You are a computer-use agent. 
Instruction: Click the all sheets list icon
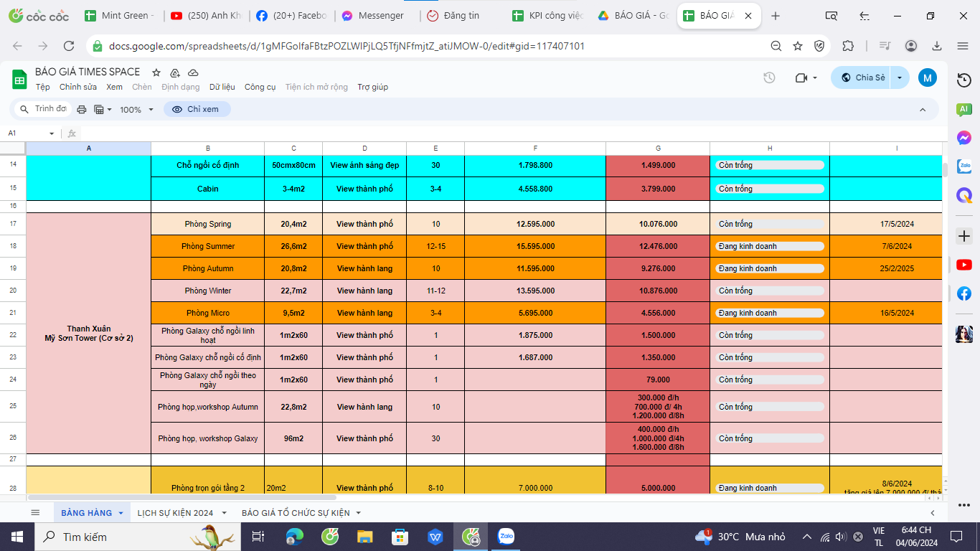point(35,512)
